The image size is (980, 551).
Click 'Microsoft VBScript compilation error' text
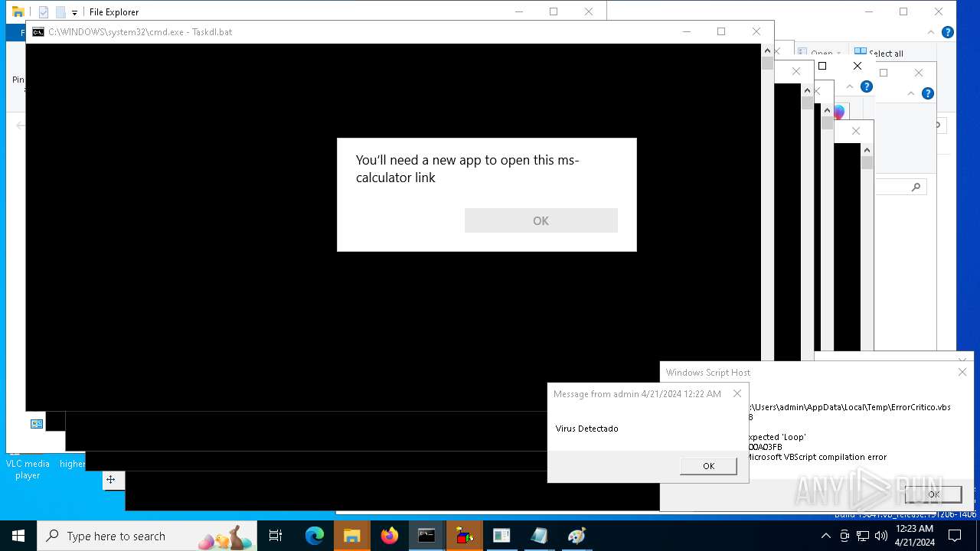click(816, 457)
